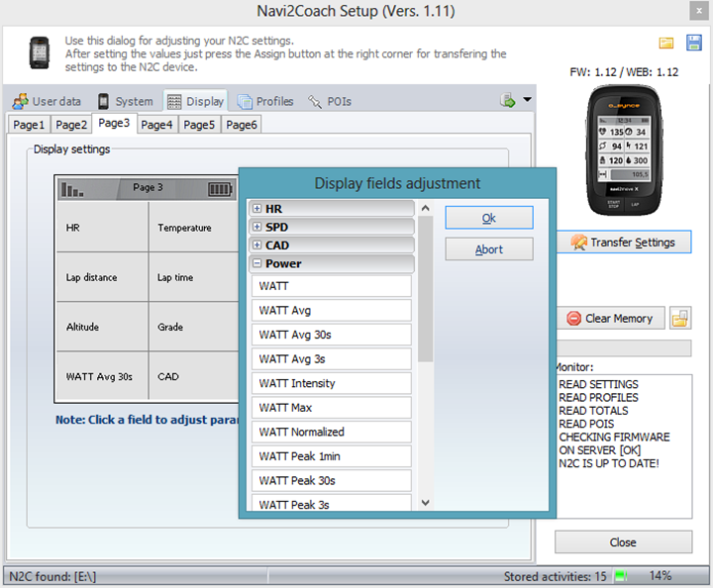Go to Page2 sub-tab
713x588 pixels.
pyautogui.click(x=71, y=125)
